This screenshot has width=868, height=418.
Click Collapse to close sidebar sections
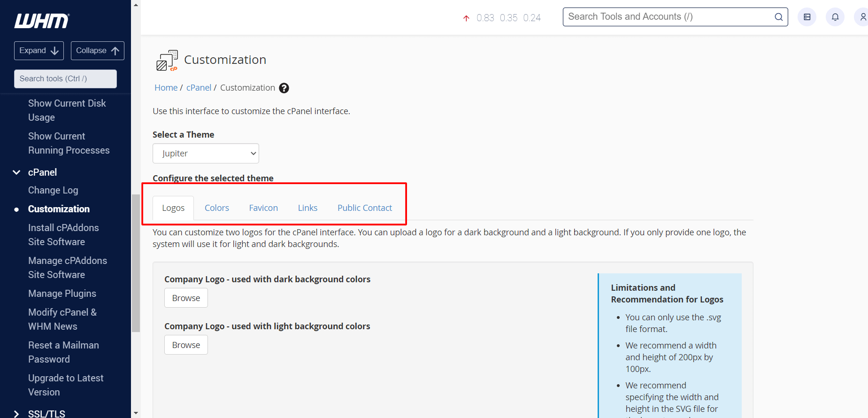point(97,50)
